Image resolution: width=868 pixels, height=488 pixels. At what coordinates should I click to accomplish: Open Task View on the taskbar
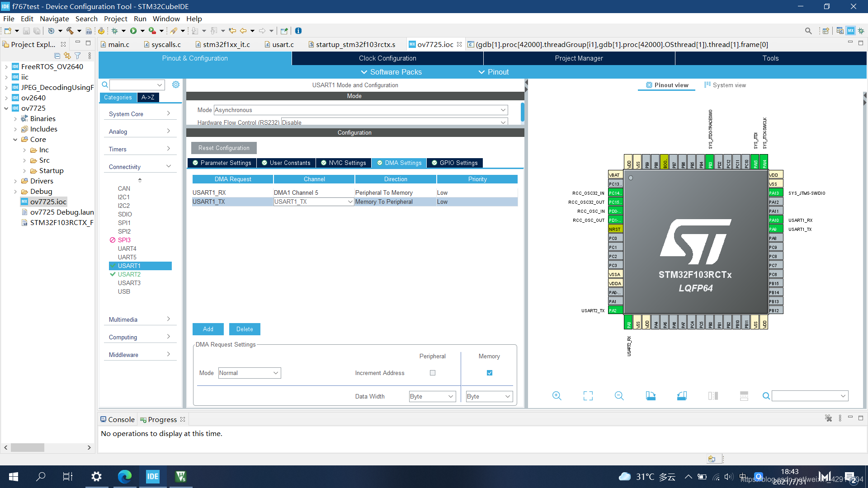(x=68, y=476)
